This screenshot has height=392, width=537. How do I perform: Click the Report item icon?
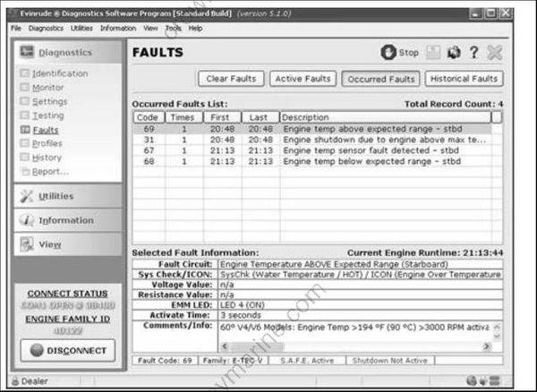[x=25, y=171]
